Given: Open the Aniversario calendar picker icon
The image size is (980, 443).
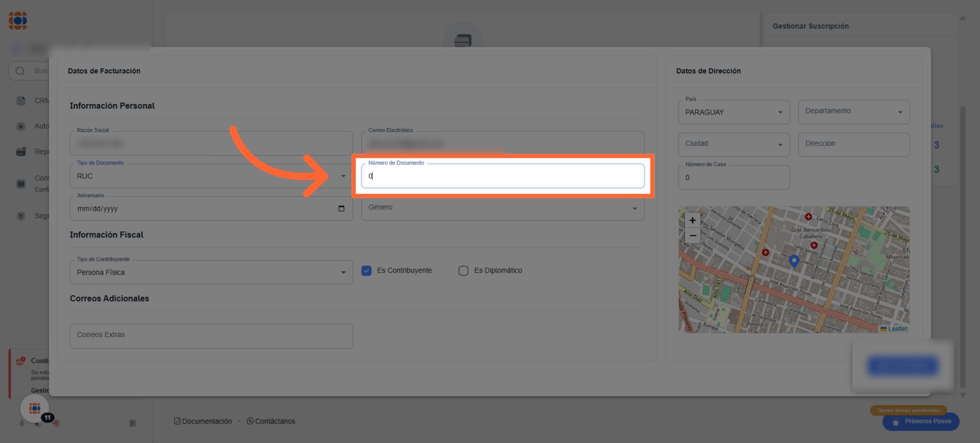Looking at the screenshot, I should 341,208.
